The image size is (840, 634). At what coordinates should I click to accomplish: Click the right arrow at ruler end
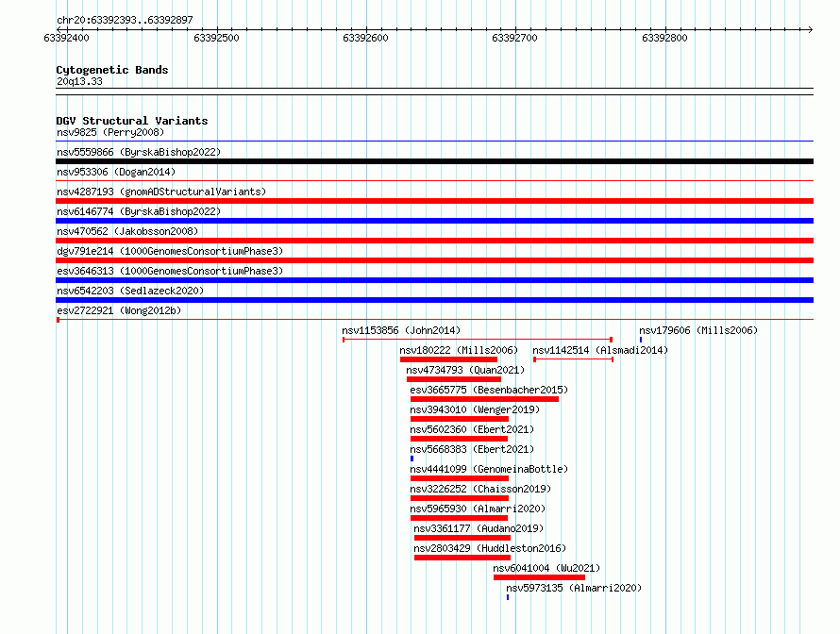(x=810, y=29)
